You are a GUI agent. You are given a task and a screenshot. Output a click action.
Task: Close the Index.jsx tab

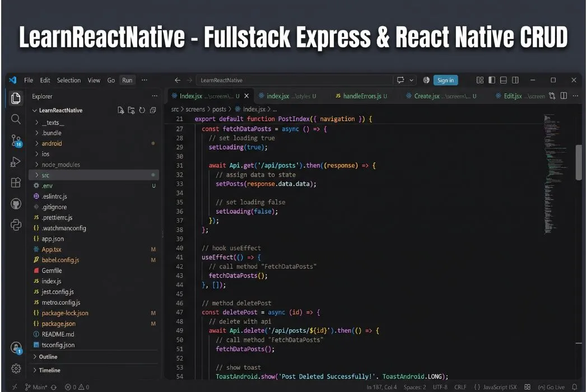[246, 96]
